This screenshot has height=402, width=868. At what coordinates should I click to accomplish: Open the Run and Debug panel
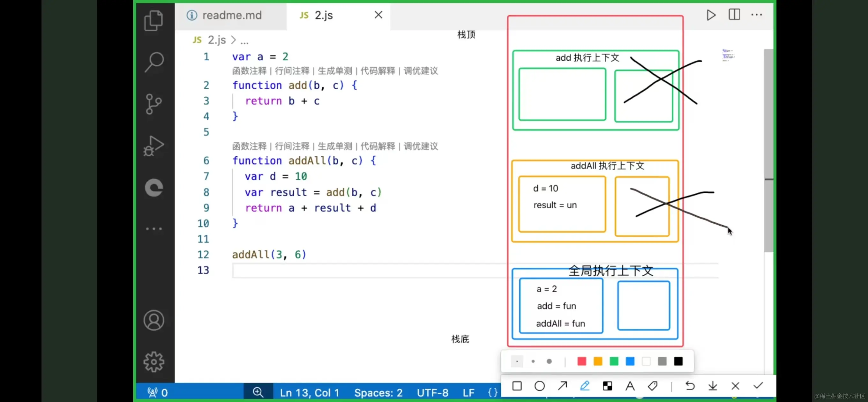click(153, 145)
